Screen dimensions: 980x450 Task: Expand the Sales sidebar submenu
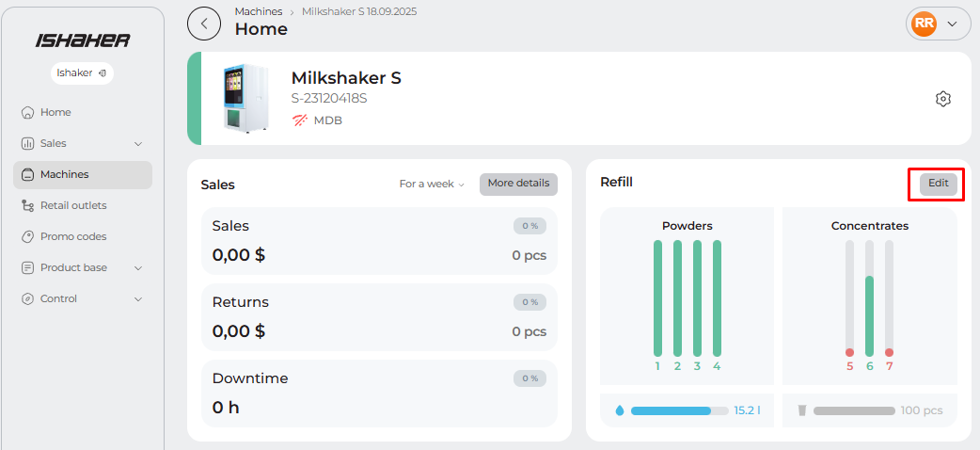click(138, 144)
